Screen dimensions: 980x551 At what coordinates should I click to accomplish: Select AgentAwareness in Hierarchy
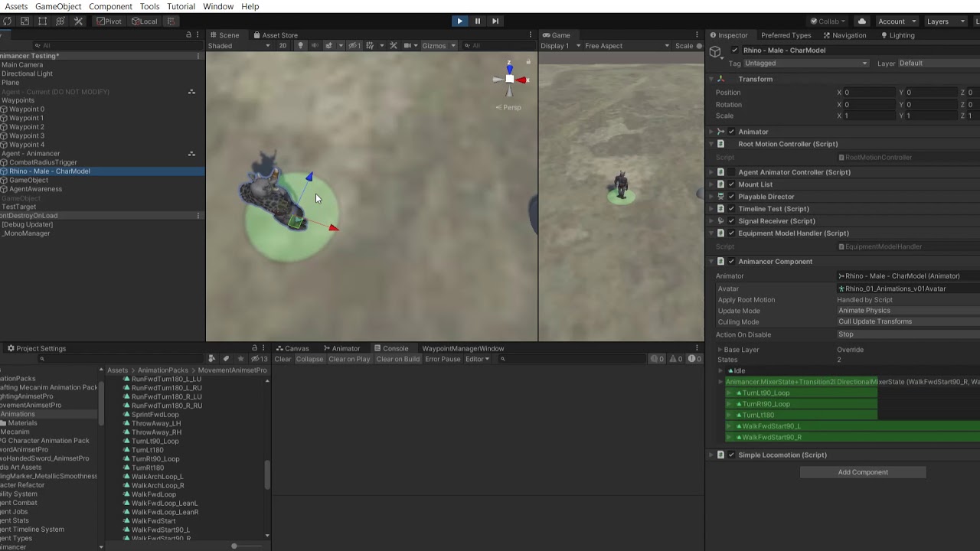pos(35,189)
